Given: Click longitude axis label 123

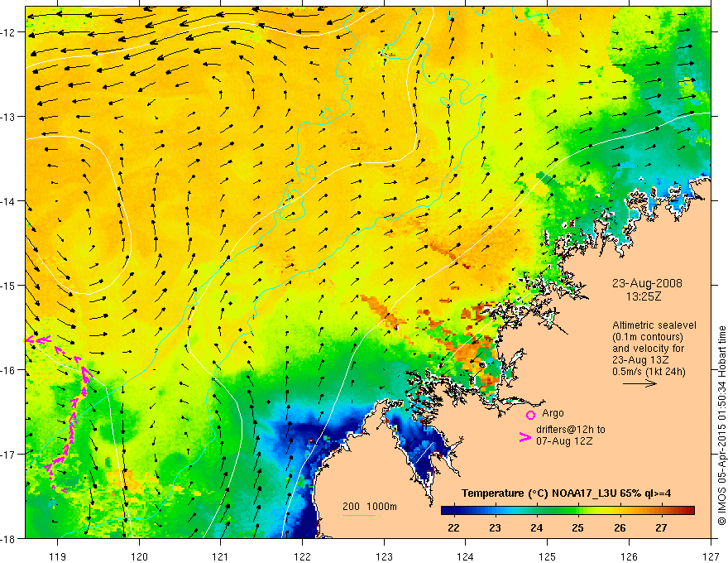Looking at the screenshot, I should click(384, 556).
